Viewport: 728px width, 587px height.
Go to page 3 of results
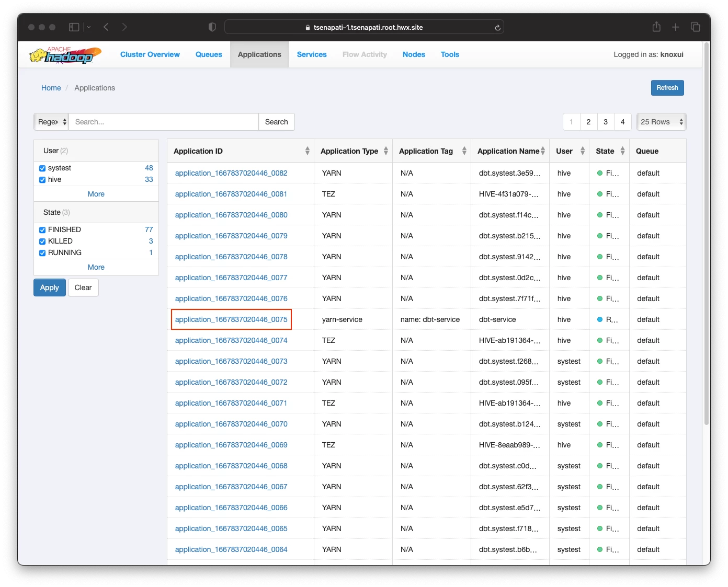pos(606,122)
